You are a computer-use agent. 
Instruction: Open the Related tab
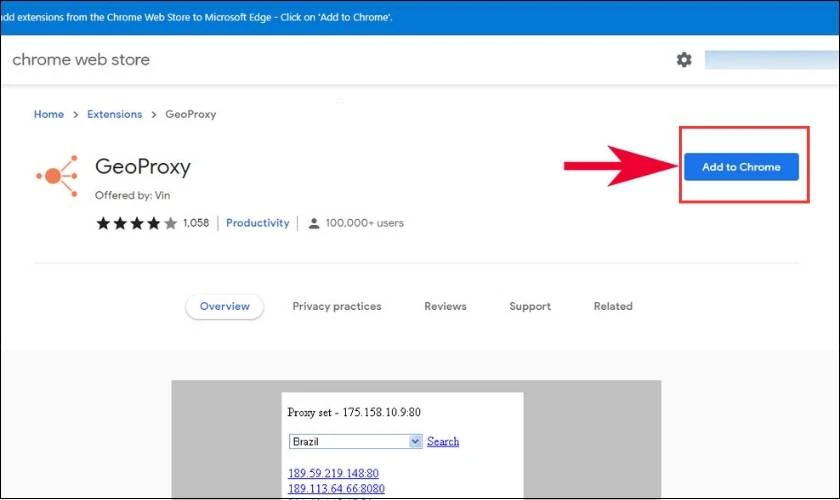click(x=613, y=307)
